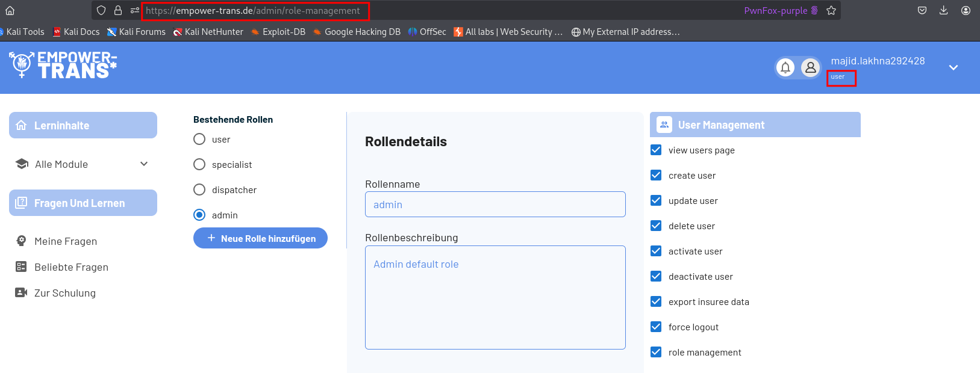Click the user profile avatar icon
This screenshot has width=980, height=373.
coord(811,67)
